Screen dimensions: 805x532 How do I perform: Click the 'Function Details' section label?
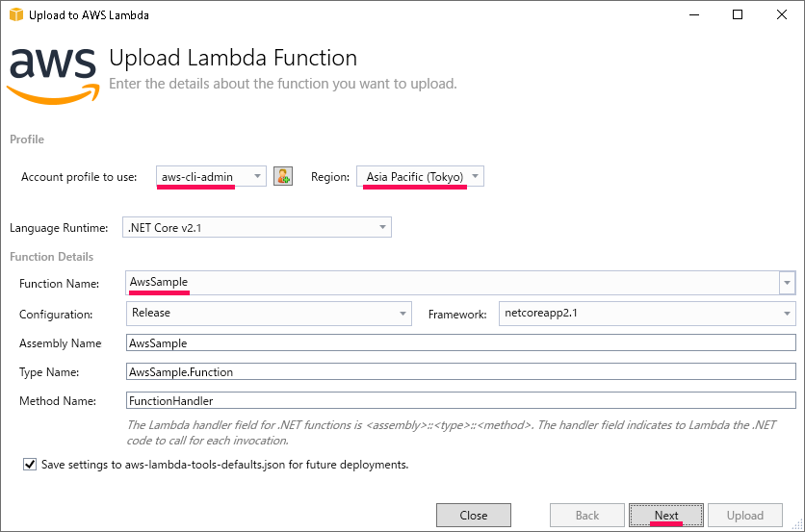pos(51,257)
